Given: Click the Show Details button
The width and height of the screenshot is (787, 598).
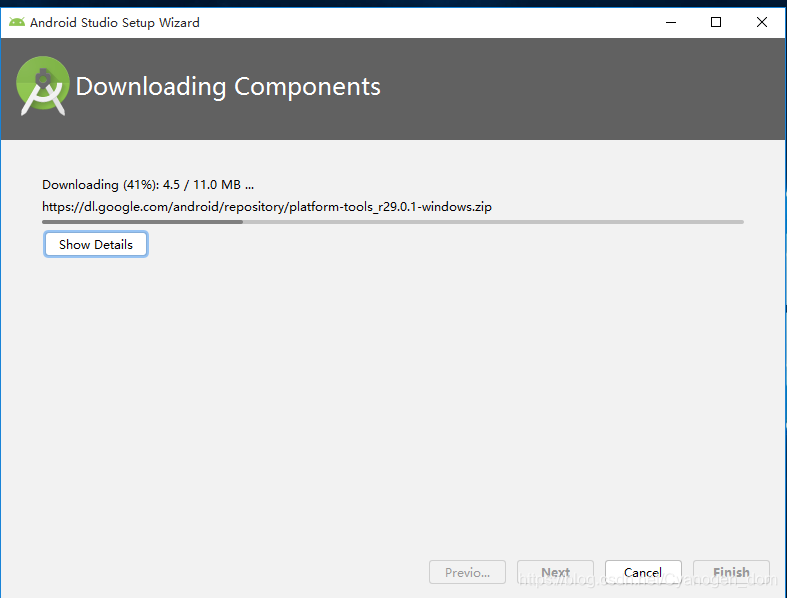Looking at the screenshot, I should click(96, 244).
